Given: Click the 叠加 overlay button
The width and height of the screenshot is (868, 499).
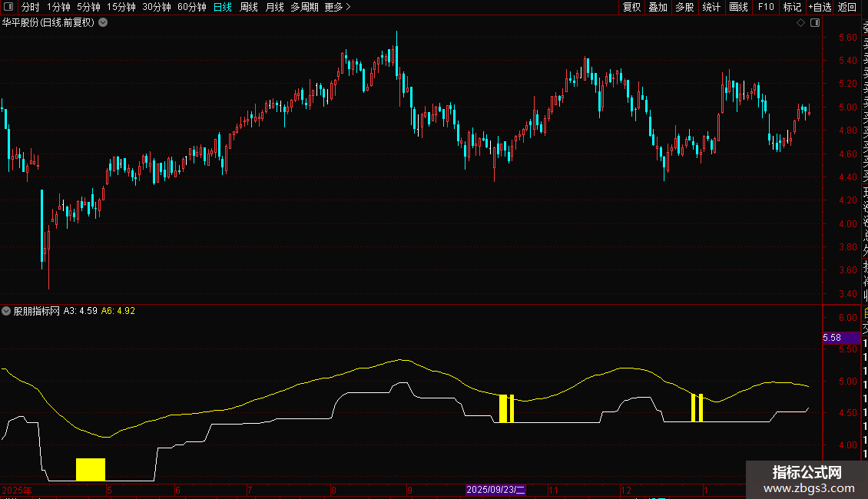Looking at the screenshot, I should click(x=658, y=7).
